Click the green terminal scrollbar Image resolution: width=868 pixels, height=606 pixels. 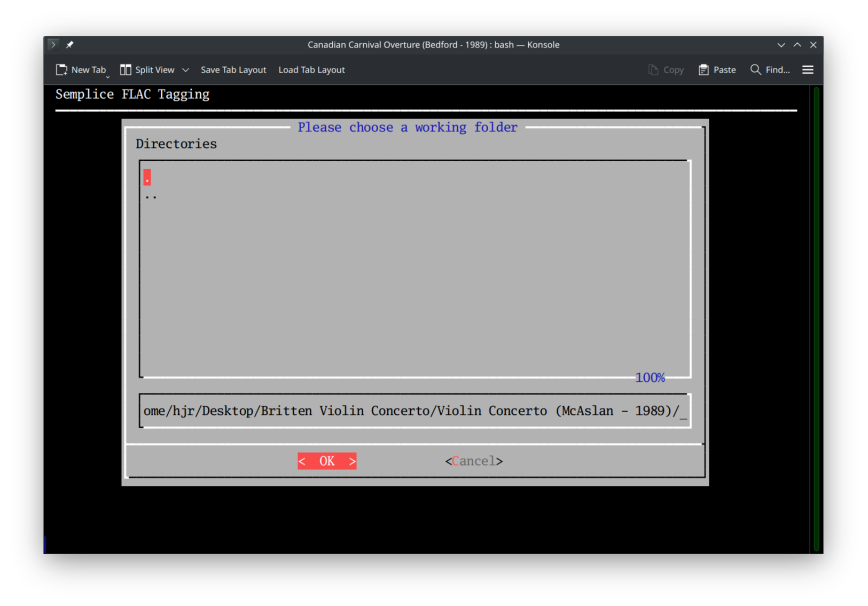point(816,320)
